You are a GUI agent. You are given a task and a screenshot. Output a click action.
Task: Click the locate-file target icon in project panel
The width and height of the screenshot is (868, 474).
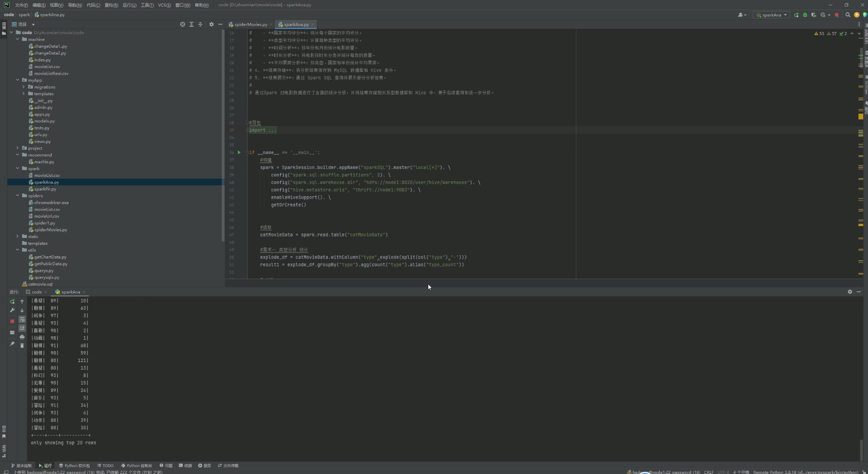click(x=183, y=25)
